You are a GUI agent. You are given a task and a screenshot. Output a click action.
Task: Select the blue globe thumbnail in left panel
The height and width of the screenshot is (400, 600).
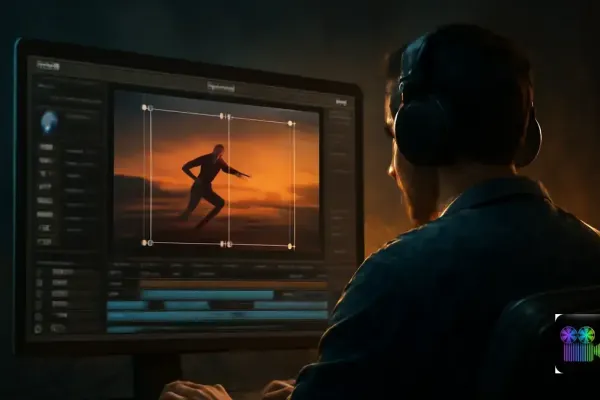coord(49,122)
